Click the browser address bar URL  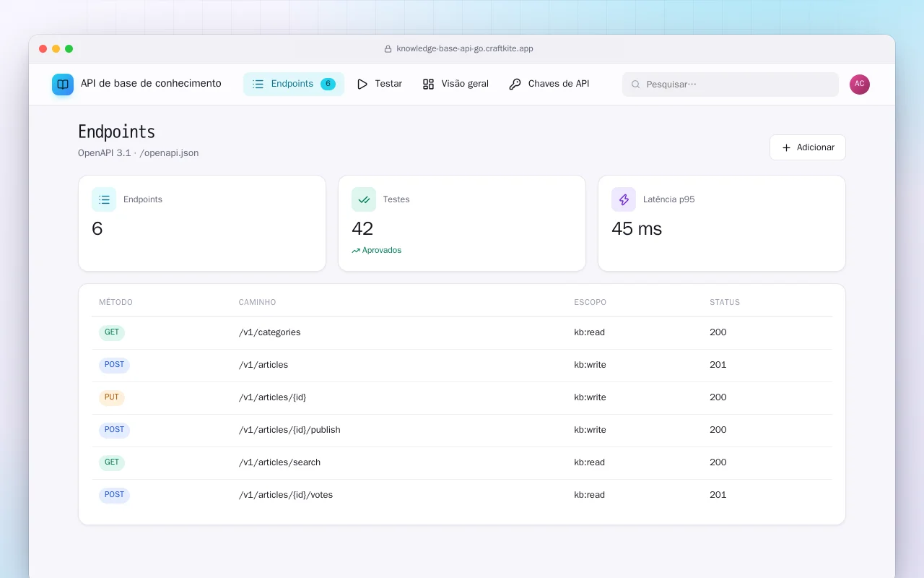pos(465,49)
